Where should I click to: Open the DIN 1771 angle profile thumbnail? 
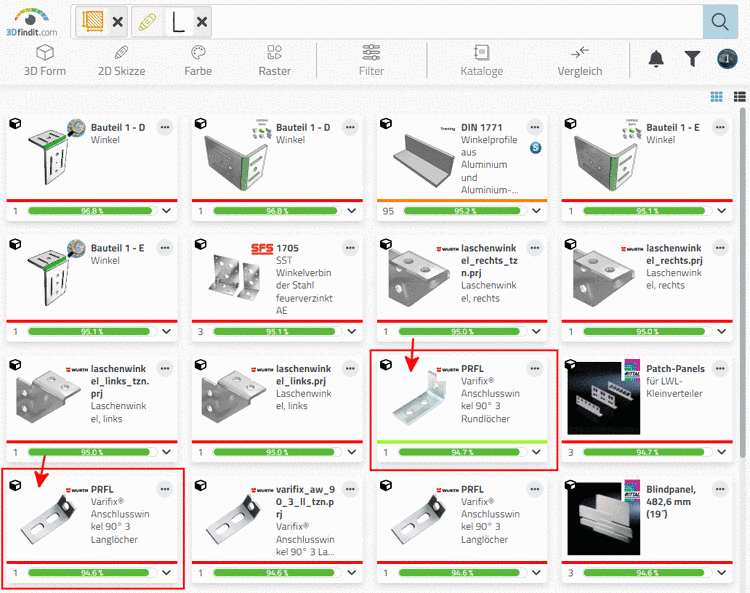click(x=424, y=161)
